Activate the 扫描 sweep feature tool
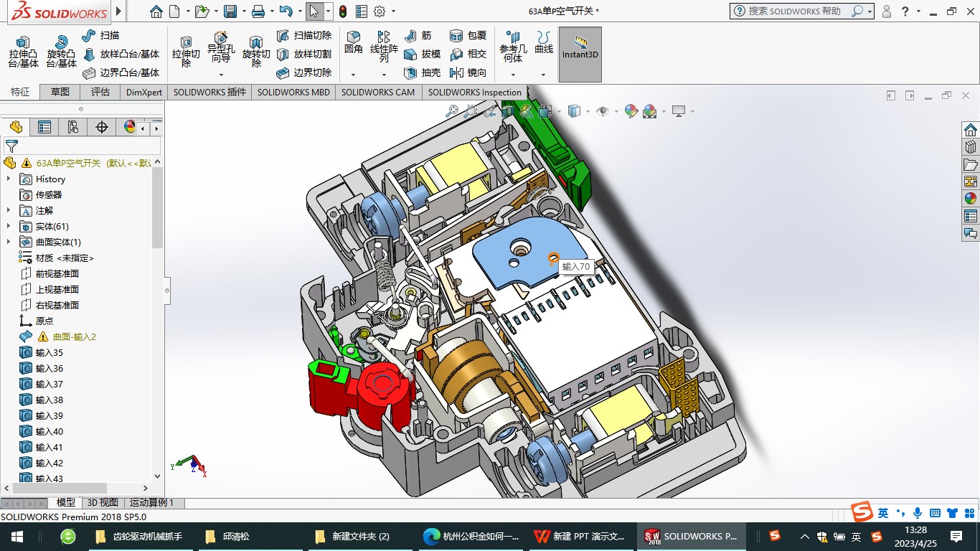Image resolution: width=980 pixels, height=551 pixels. tap(101, 35)
